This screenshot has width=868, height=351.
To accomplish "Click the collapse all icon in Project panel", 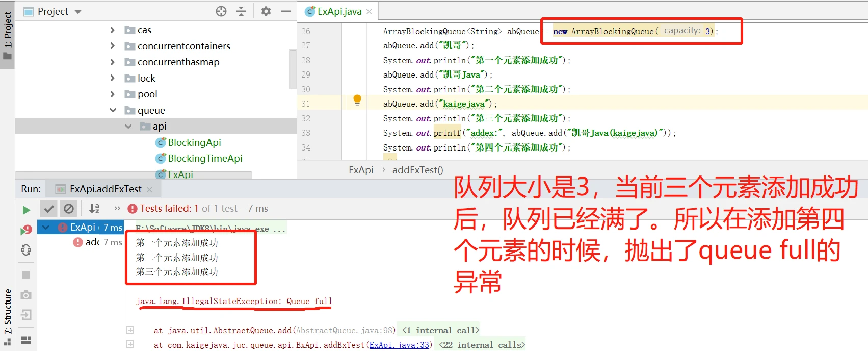I will (x=241, y=11).
